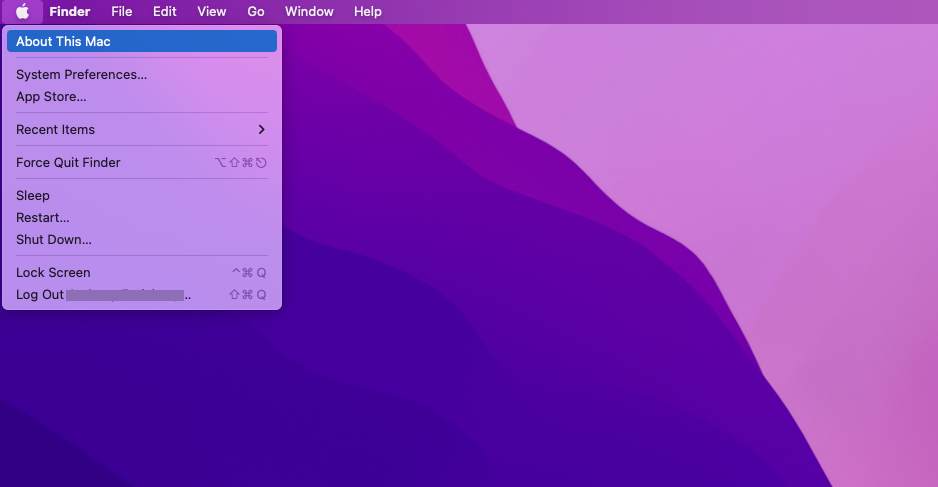938x487 pixels.
Task: Choose Lock Screen
Action: [142, 272]
